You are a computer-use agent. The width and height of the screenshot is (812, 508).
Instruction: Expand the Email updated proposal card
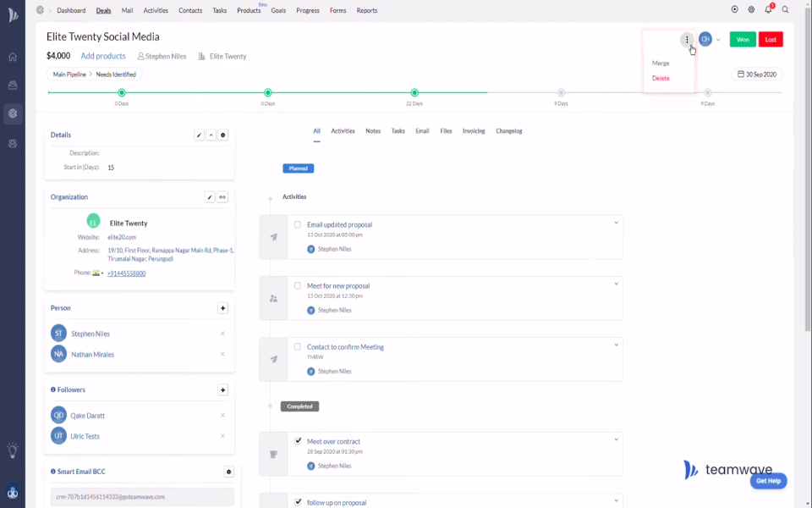[617, 223]
